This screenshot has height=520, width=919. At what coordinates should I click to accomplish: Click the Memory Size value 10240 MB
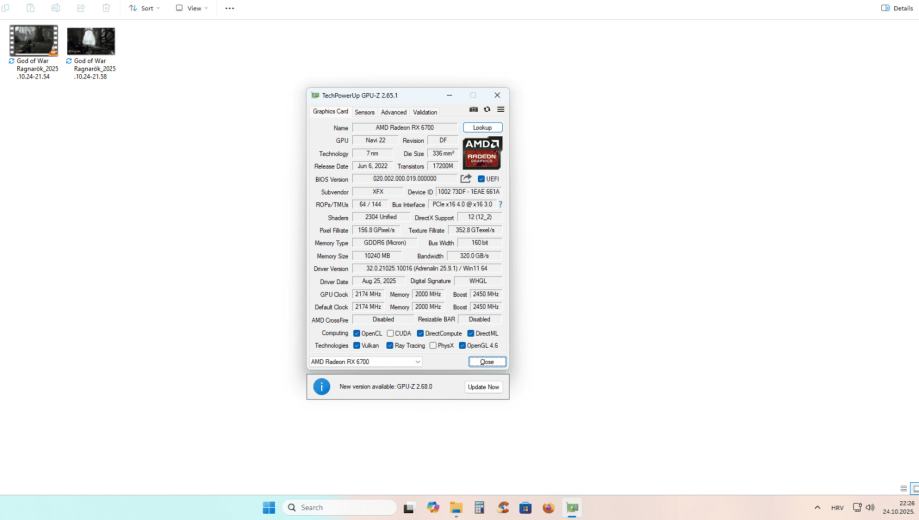(x=377, y=256)
